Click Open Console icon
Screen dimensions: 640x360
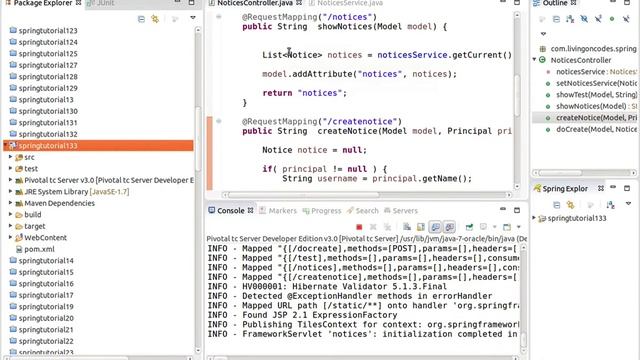(507, 227)
